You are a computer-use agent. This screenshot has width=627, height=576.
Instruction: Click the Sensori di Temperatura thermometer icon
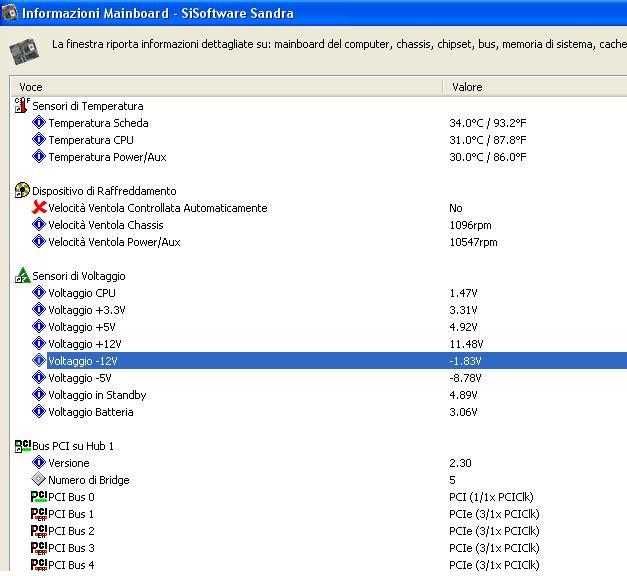tap(22, 106)
